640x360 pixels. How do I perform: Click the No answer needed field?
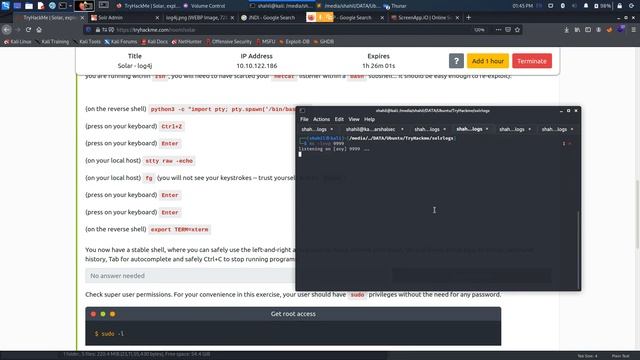tap(190, 276)
